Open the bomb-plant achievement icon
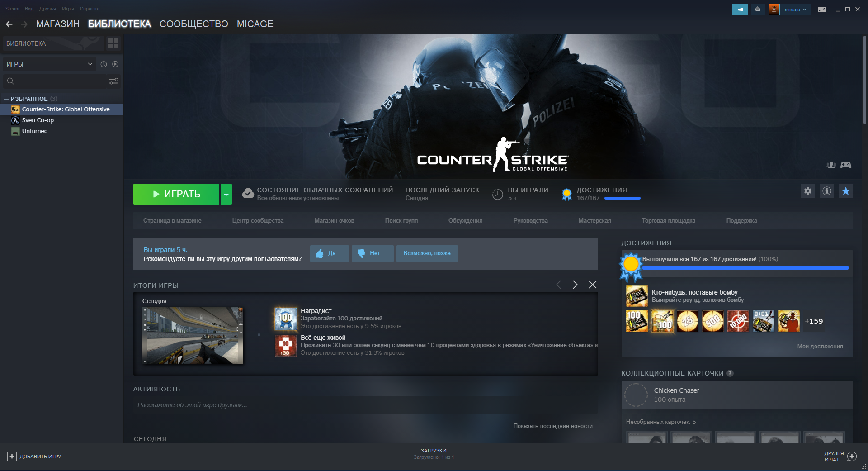The width and height of the screenshot is (868, 471). click(637, 296)
